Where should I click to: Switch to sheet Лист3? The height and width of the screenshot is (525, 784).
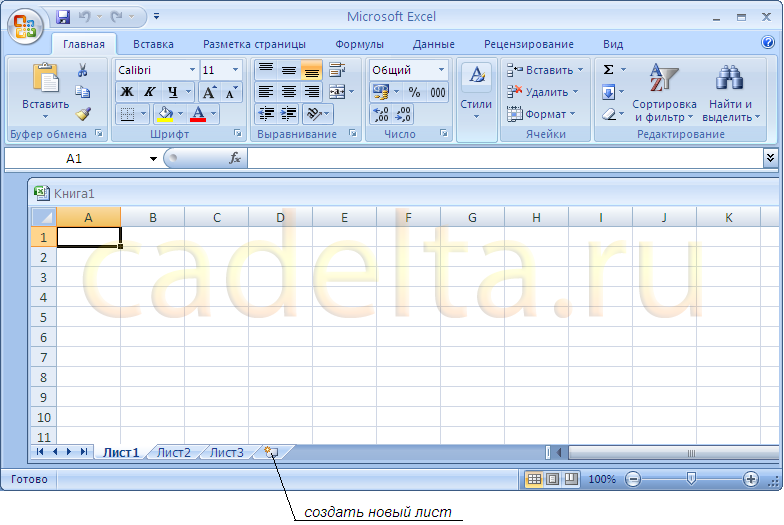[x=226, y=452]
